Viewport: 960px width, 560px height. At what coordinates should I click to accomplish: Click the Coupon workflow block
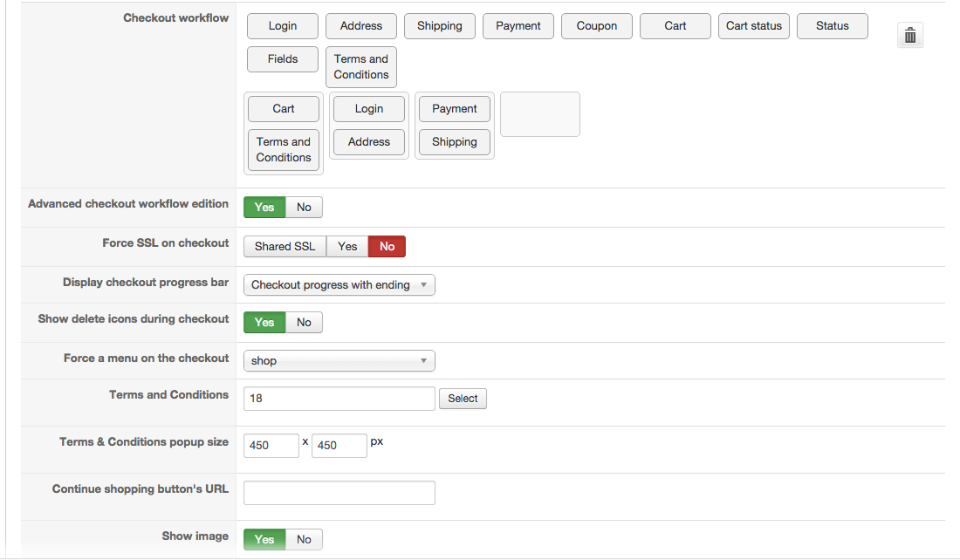click(x=597, y=26)
